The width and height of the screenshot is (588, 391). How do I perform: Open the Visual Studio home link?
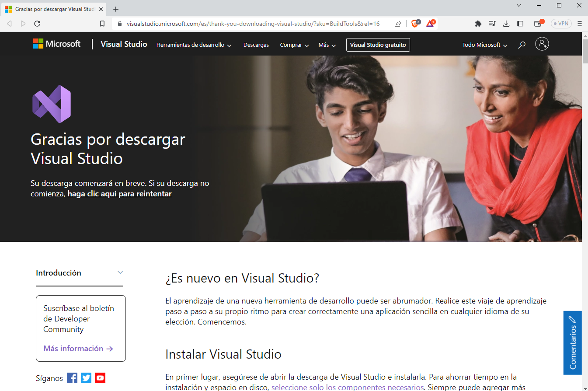[124, 44]
